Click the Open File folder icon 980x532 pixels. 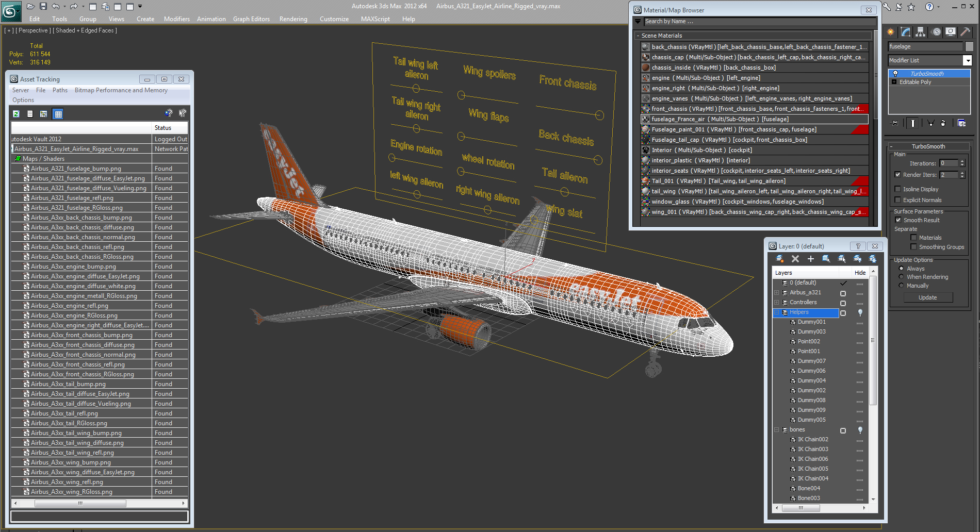30,6
